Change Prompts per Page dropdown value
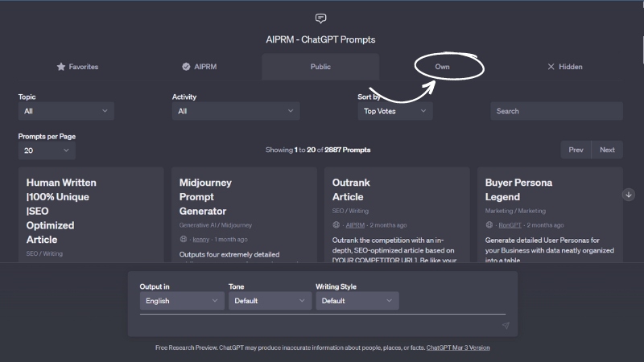The width and height of the screenshot is (644, 362). click(x=47, y=150)
